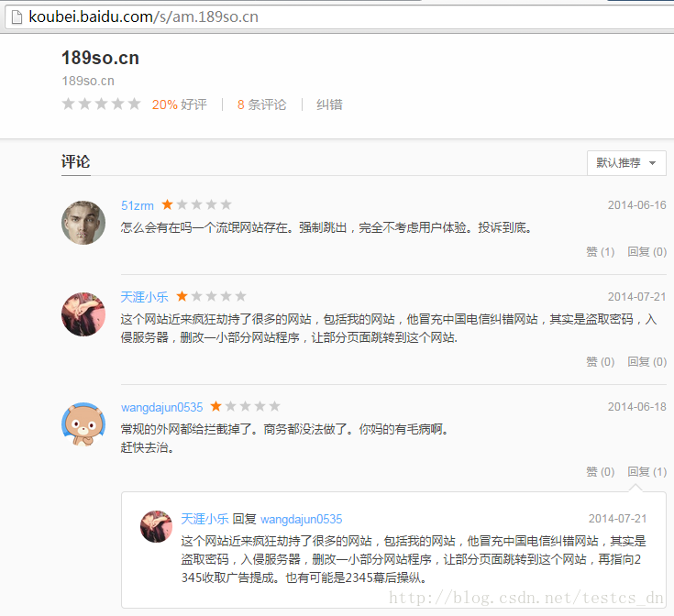Click the 2014-06-16 date of 51zrm's review
674x616 pixels.
coord(636,205)
